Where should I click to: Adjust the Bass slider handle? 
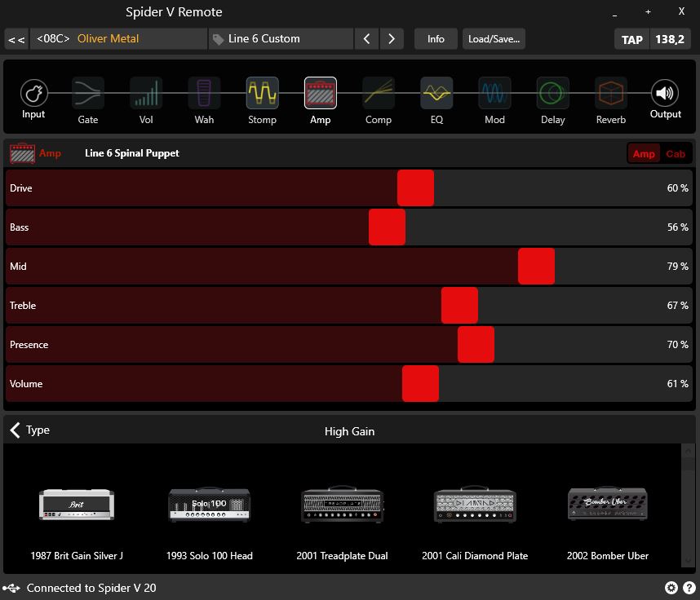point(387,227)
